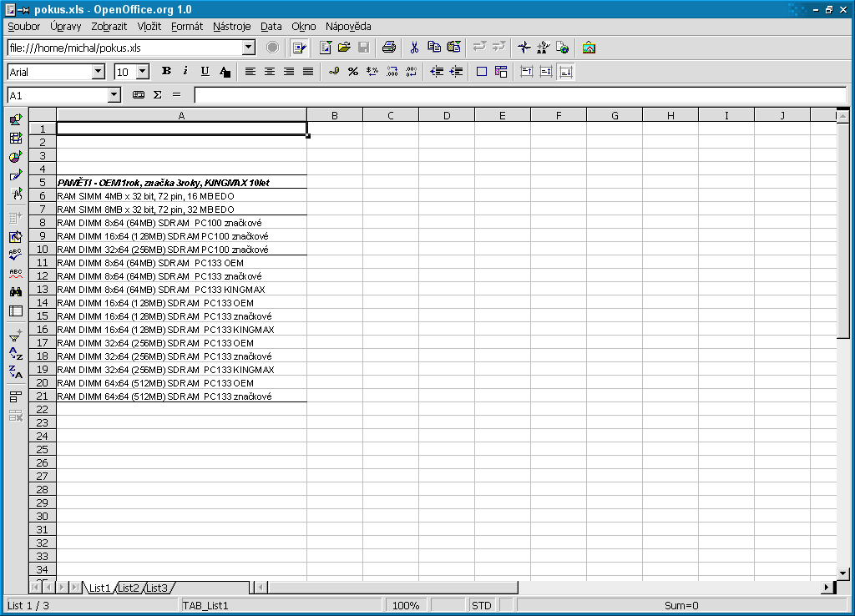Apply the AutoFilter funnel icon
855x616 pixels.
[16, 335]
